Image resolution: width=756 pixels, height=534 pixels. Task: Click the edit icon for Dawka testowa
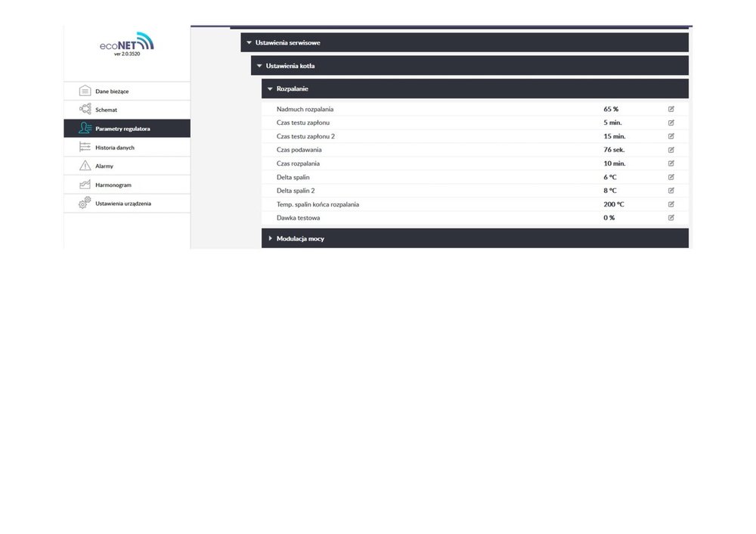pyautogui.click(x=671, y=218)
